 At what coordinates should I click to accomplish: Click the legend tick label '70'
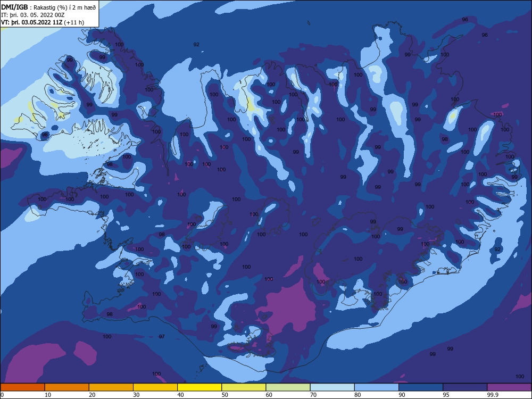pos(313,395)
